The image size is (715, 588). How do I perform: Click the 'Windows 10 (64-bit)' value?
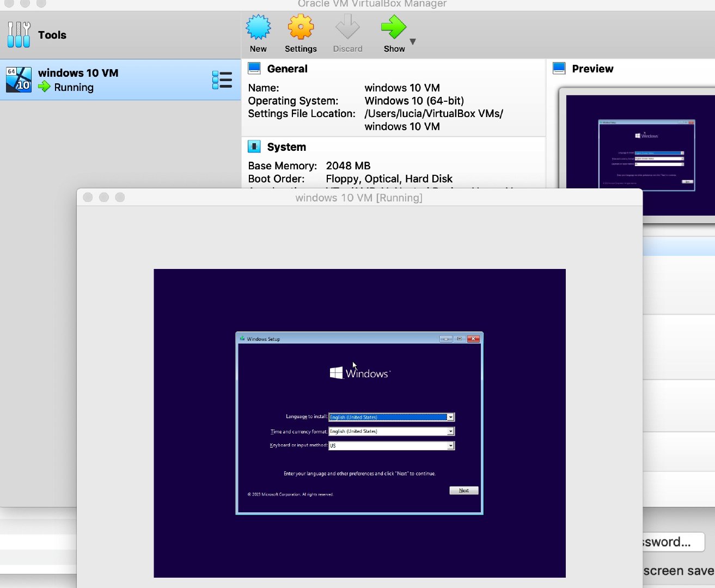pos(414,101)
